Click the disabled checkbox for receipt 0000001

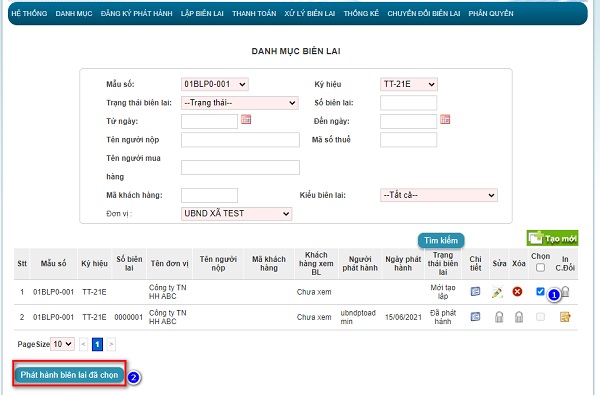pos(540,317)
